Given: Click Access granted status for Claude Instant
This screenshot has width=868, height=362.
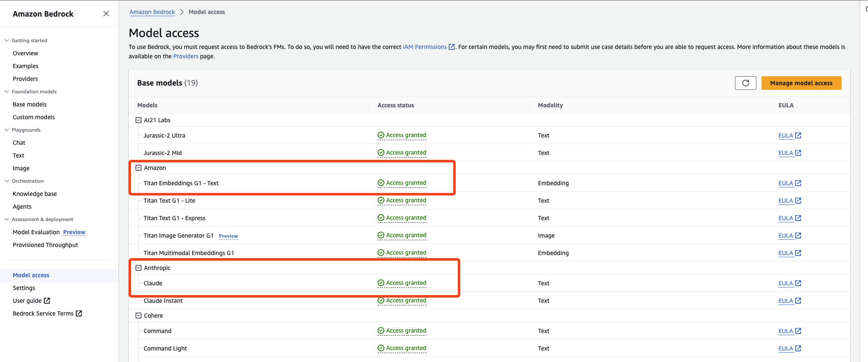Looking at the screenshot, I should coord(402,300).
